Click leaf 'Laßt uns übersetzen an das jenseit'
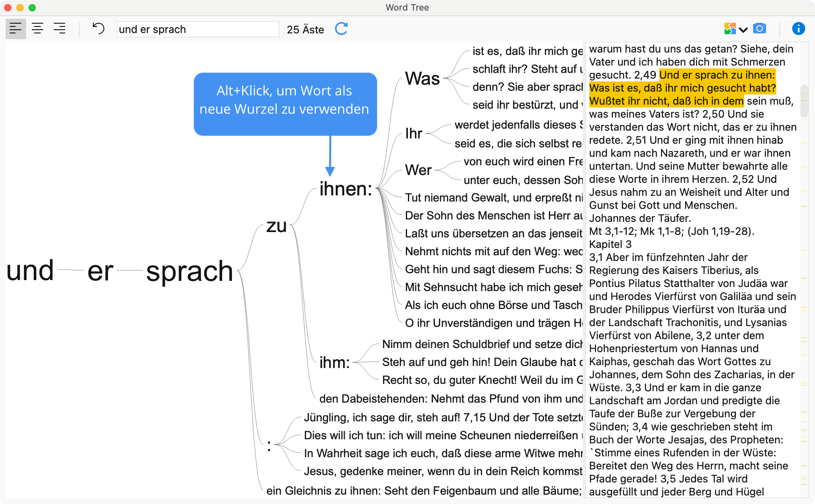The width and height of the screenshot is (815, 504). pyautogui.click(x=494, y=234)
